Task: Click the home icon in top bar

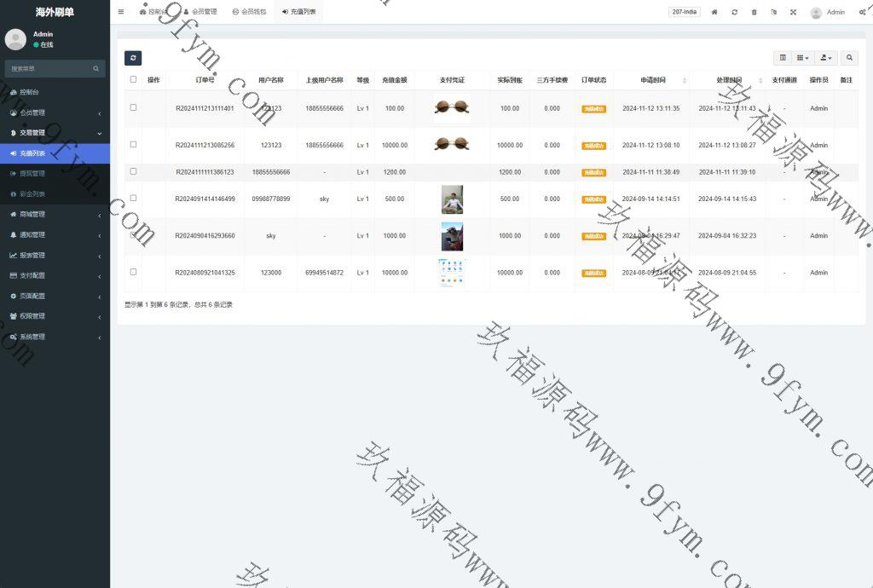Action: (714, 12)
